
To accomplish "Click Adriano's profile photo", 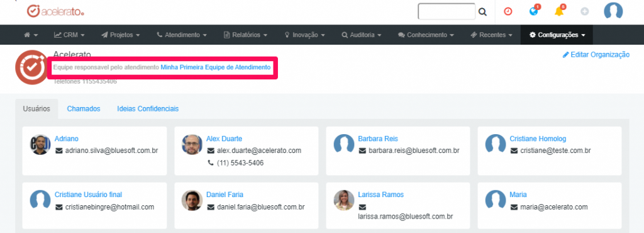I will coord(40,145).
